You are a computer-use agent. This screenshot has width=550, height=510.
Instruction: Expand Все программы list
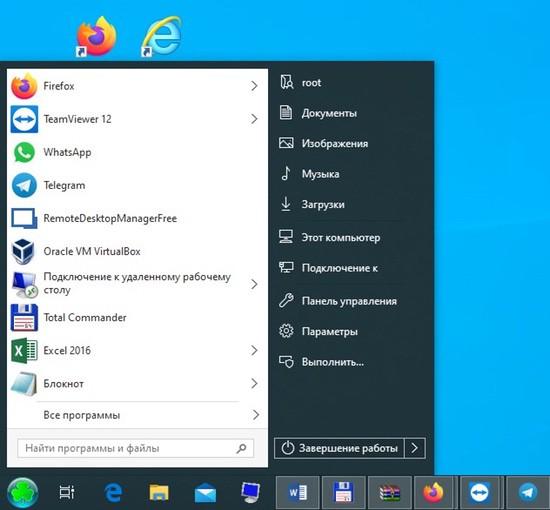[137, 415]
